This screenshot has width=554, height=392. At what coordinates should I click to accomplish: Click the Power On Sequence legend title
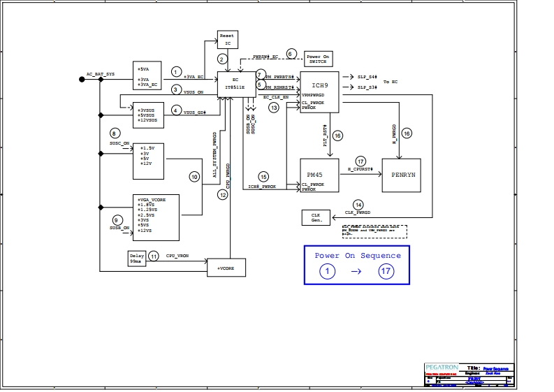point(357,256)
